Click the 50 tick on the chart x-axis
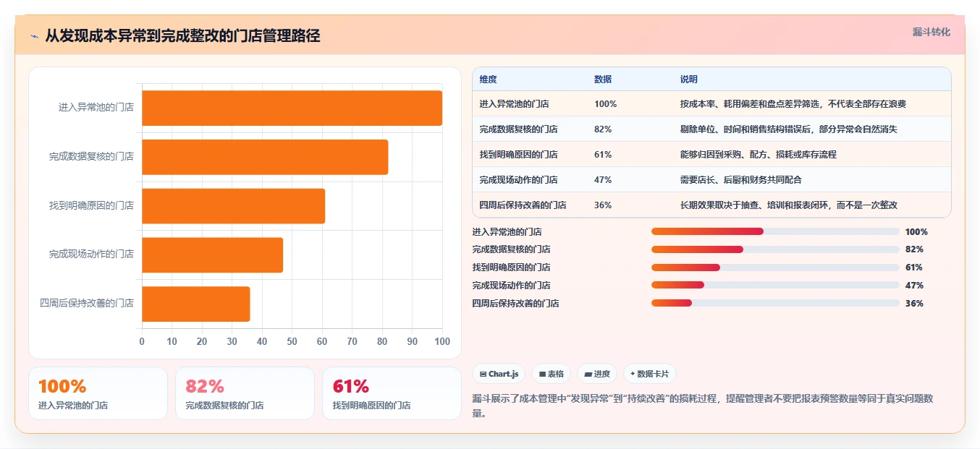980x449 pixels. (x=292, y=341)
